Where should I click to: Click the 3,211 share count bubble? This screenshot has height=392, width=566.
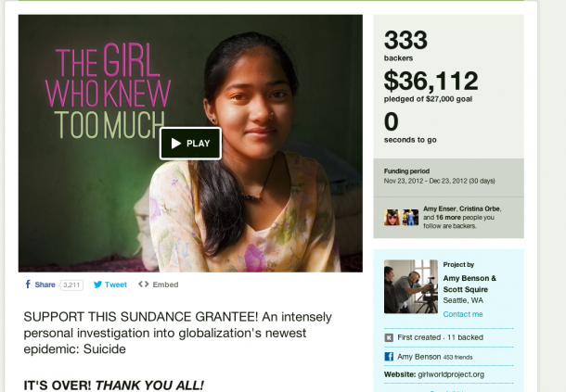71,285
